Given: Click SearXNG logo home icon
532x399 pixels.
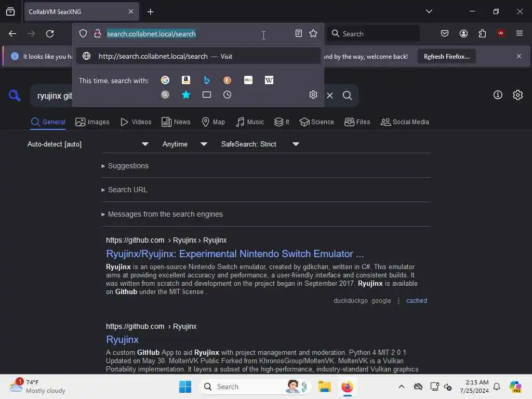Looking at the screenshot, I should [15, 96].
